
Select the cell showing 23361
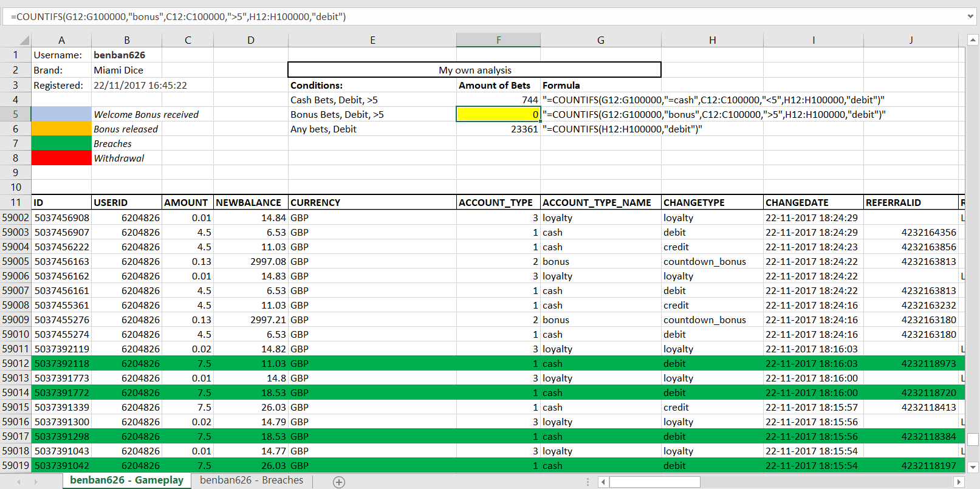[x=498, y=129]
